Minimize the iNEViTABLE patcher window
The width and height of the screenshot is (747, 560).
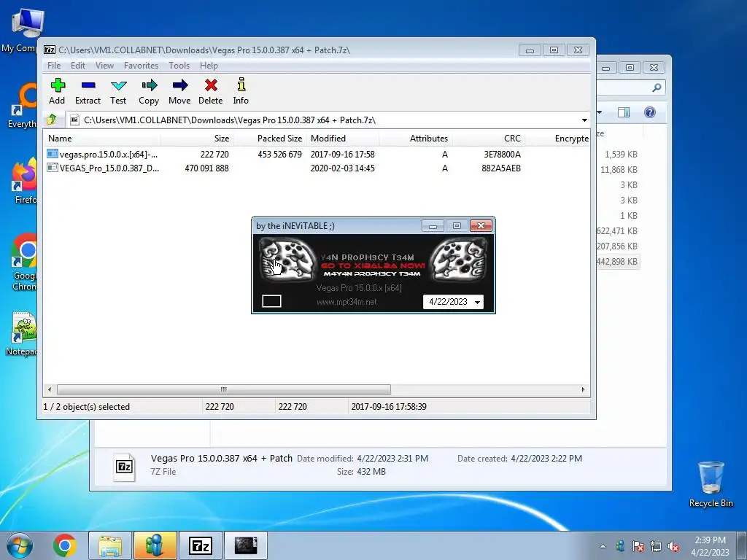pos(433,226)
